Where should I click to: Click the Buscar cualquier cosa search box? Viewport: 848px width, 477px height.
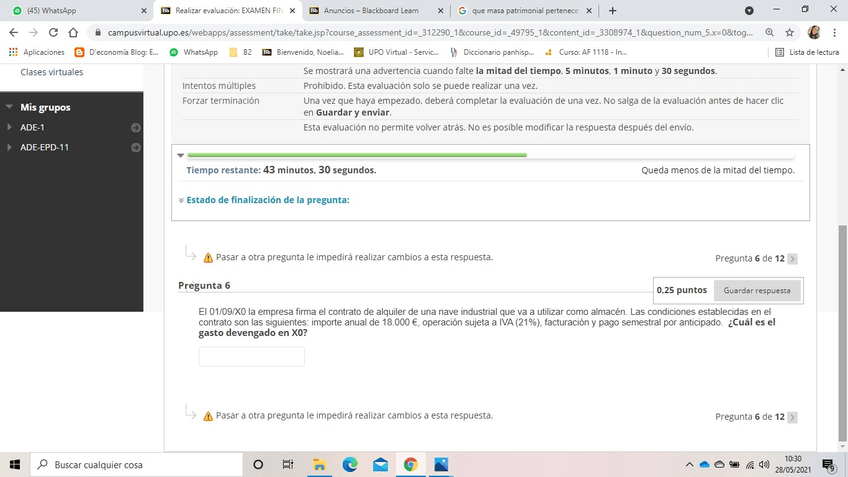pos(136,465)
